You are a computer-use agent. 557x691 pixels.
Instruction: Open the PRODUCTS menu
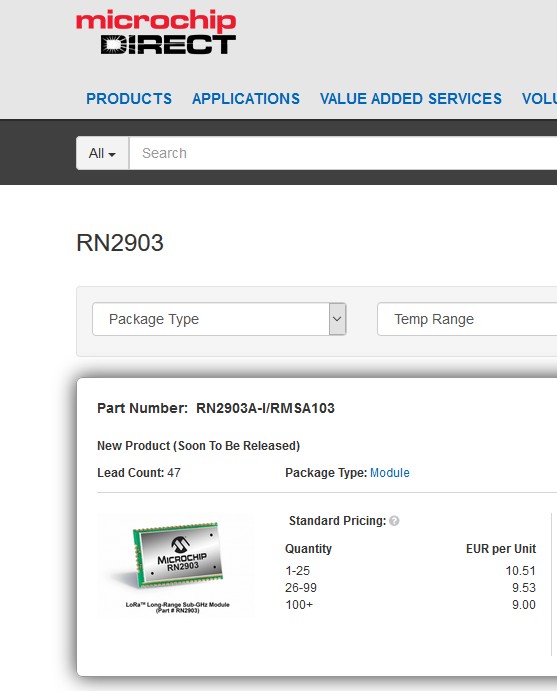(x=129, y=99)
